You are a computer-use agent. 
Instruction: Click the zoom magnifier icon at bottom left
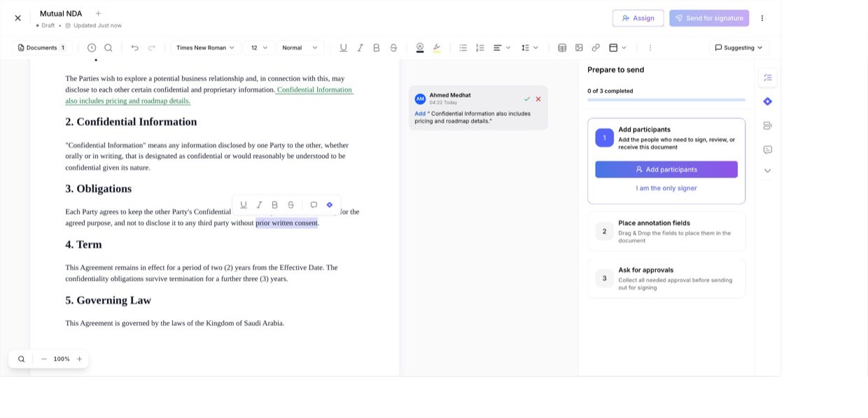pyautogui.click(x=22, y=359)
